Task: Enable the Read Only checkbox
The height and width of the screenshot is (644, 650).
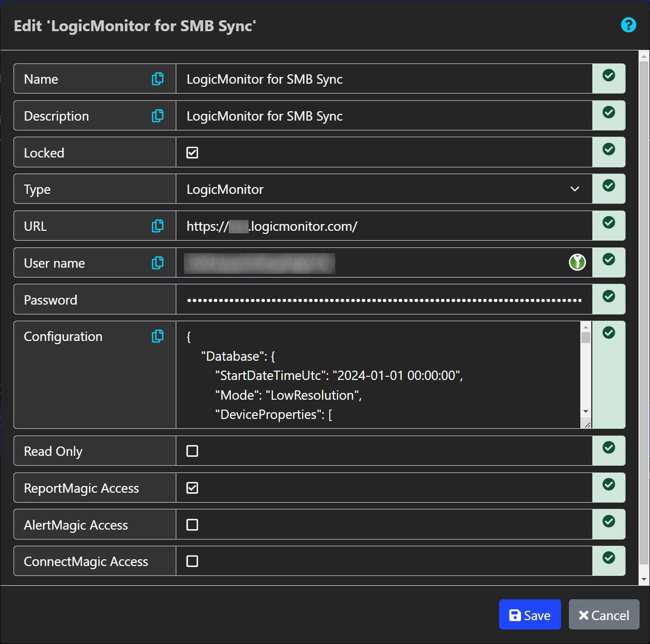Action: tap(192, 451)
